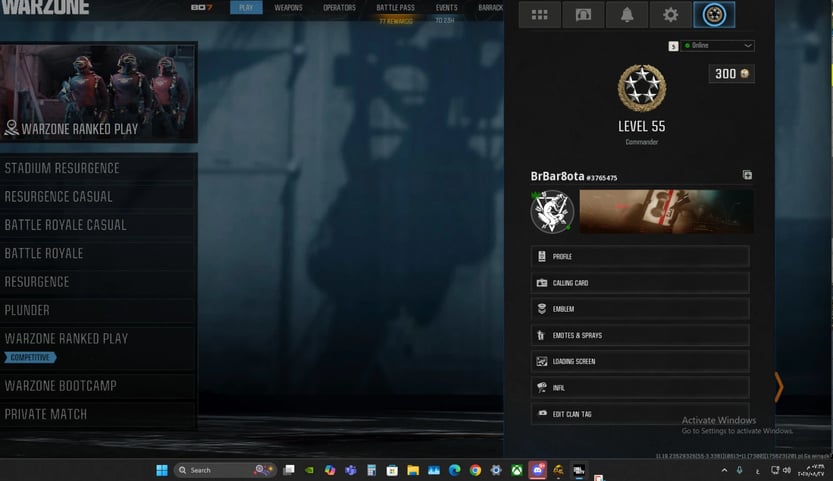The width and height of the screenshot is (833, 481).
Task: Switch to the Operators tab
Action: click(339, 8)
